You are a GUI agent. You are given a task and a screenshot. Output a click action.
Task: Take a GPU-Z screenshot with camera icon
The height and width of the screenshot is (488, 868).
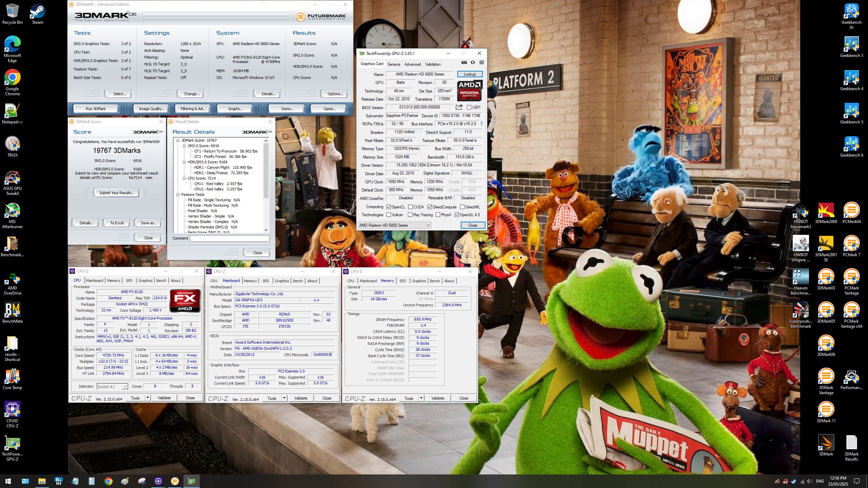tap(464, 63)
